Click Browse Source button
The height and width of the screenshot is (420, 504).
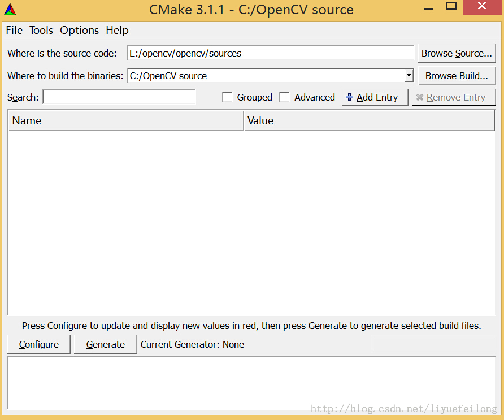457,53
